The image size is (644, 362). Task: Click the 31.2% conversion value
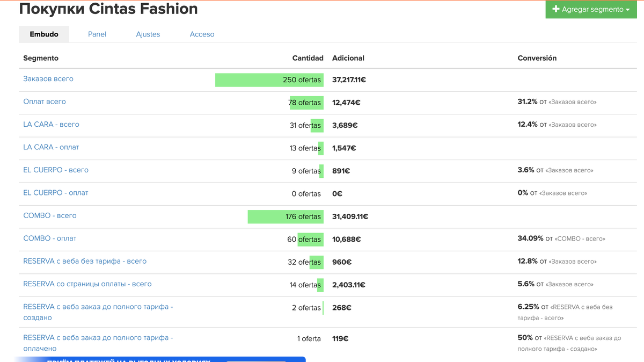[x=528, y=102]
